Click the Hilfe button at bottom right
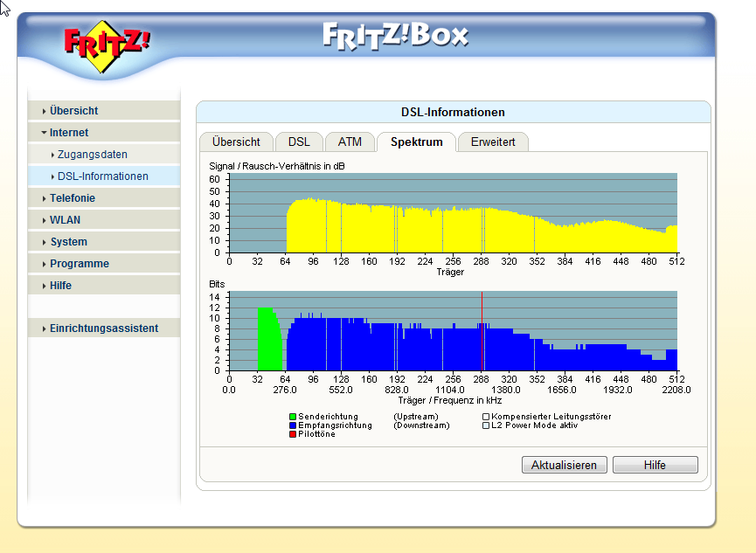This screenshot has width=756, height=553. coord(655,465)
